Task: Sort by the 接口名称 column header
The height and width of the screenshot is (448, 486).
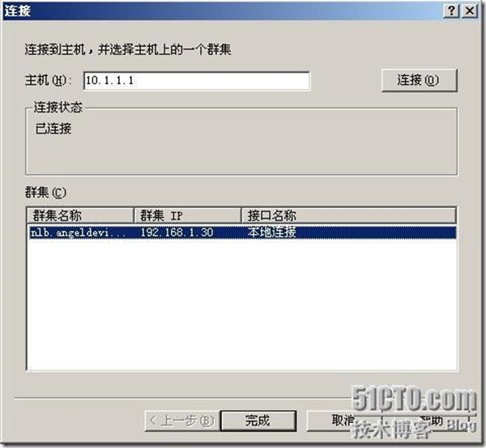Action: point(348,215)
